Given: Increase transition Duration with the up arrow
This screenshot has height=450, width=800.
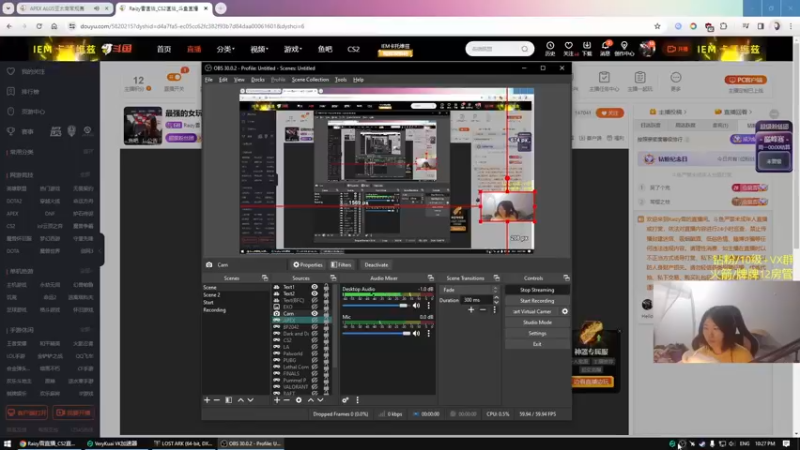Looking at the screenshot, I should point(496,297).
